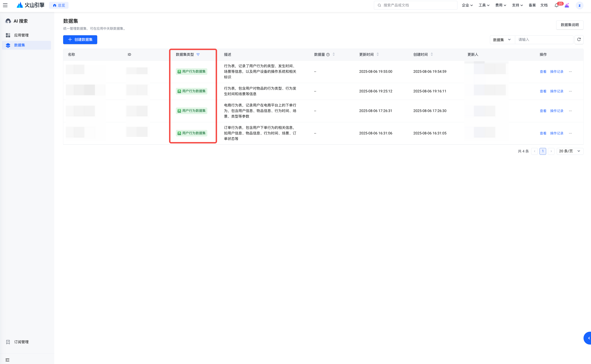The image size is (591, 364).
Task: Open the hamburger menu icon
Action: pyautogui.click(x=5, y=5)
